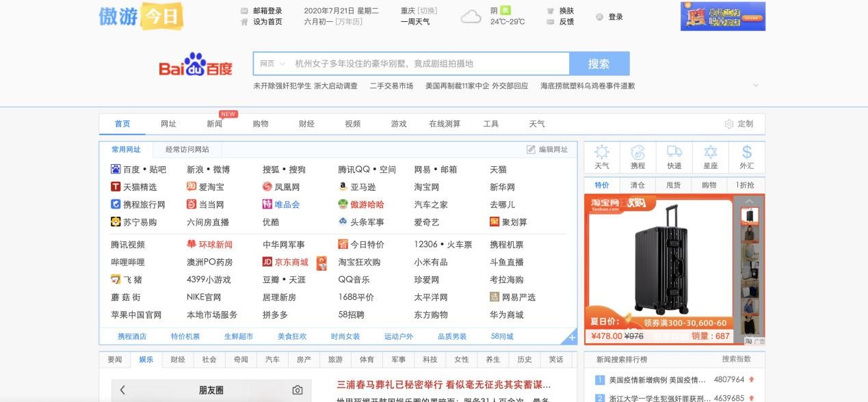Click the up arrow on product thumbnails
Viewport: 868px width, 402px height.
click(749, 202)
